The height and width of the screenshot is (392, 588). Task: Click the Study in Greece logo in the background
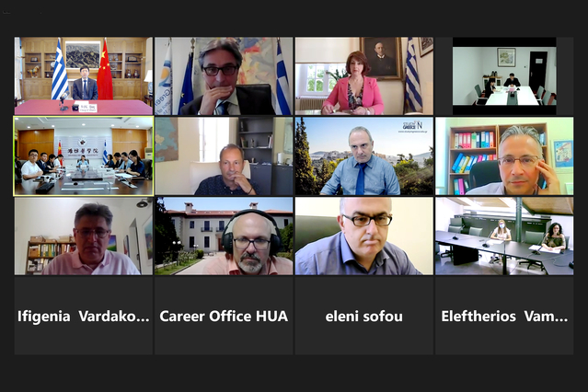(412, 126)
